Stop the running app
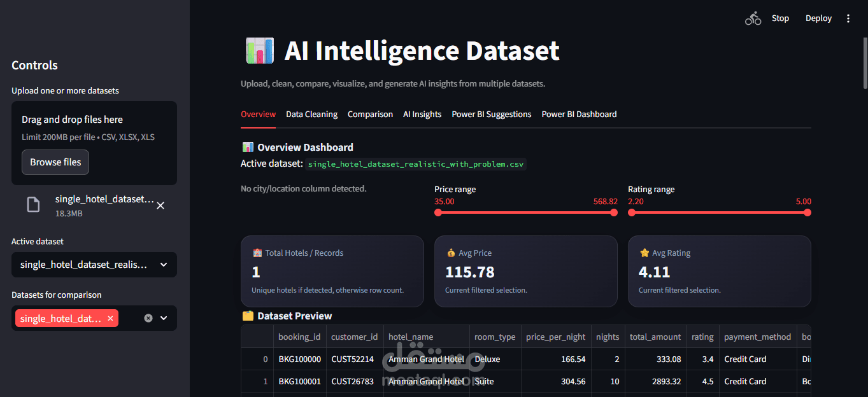868x397 pixels. [780, 18]
